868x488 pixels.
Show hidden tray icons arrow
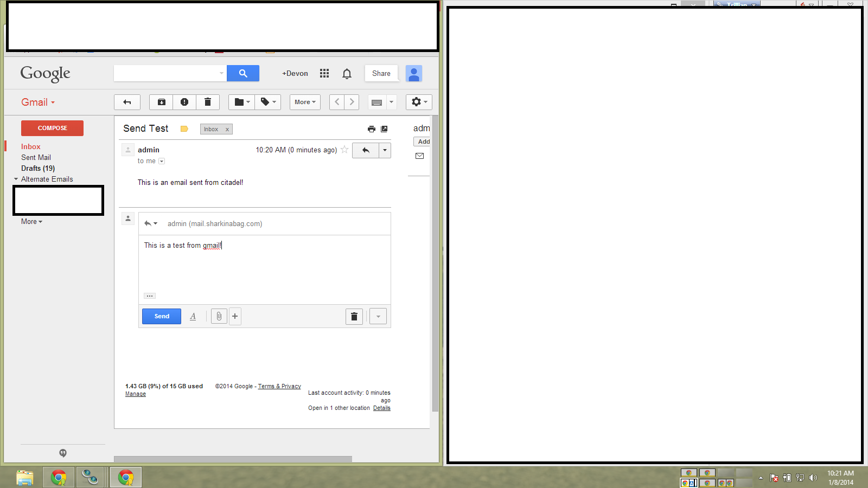pyautogui.click(x=761, y=478)
